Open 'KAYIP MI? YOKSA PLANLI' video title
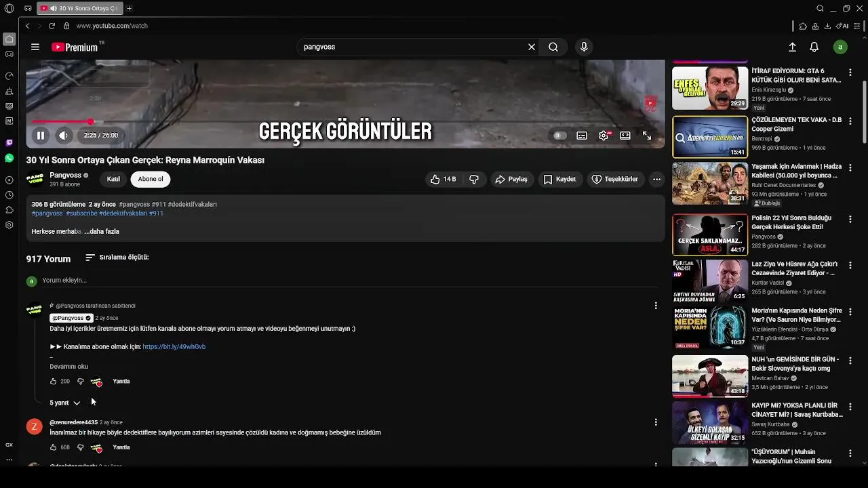The height and width of the screenshot is (488, 868). point(797,410)
